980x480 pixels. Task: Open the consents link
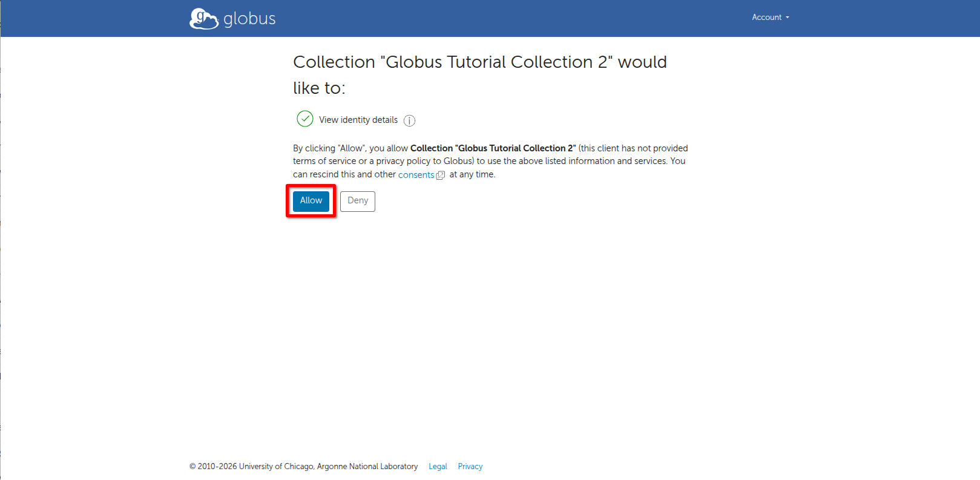point(416,174)
